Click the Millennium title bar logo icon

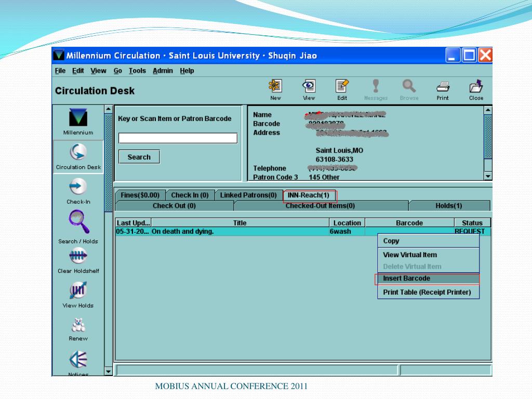59,55
